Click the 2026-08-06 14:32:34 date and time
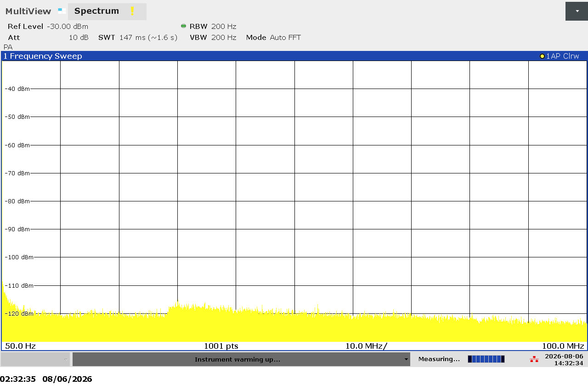 pyautogui.click(x=564, y=359)
